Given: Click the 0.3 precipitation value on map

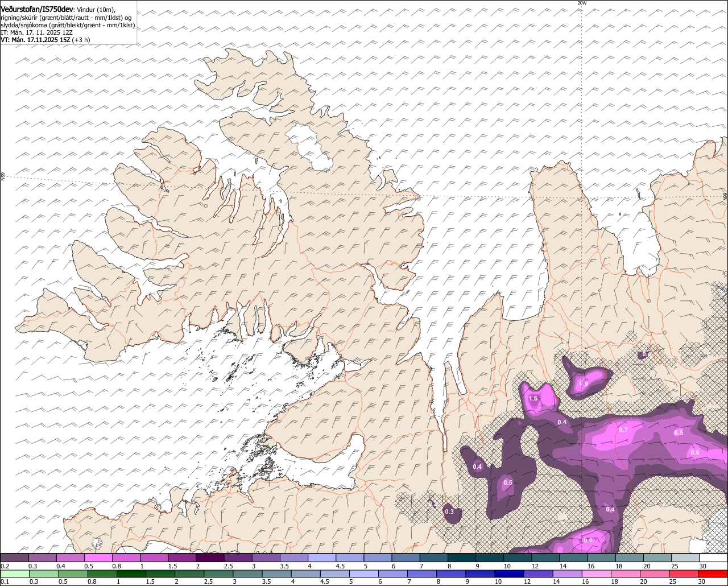Looking at the screenshot, I should [449, 512].
